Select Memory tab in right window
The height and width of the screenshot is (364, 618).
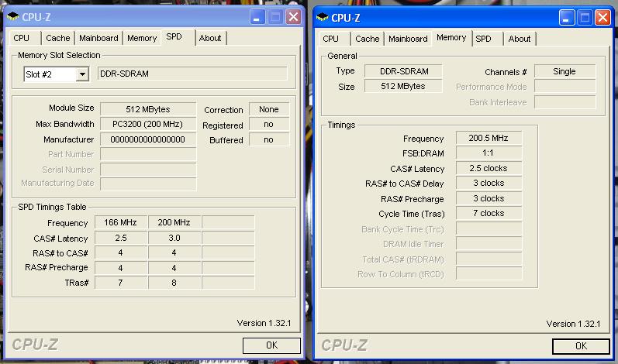click(451, 37)
